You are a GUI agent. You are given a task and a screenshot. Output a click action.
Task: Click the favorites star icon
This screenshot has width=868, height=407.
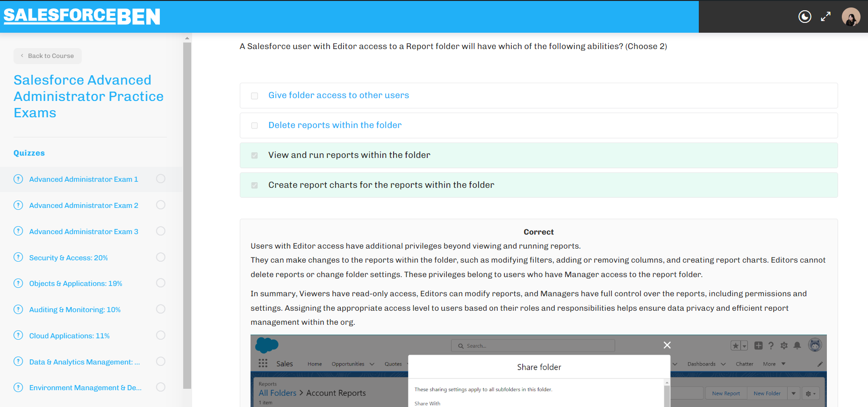(736, 346)
